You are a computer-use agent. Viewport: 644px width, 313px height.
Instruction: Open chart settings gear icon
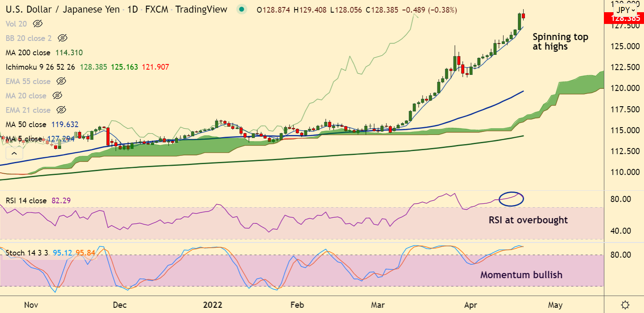(625, 305)
